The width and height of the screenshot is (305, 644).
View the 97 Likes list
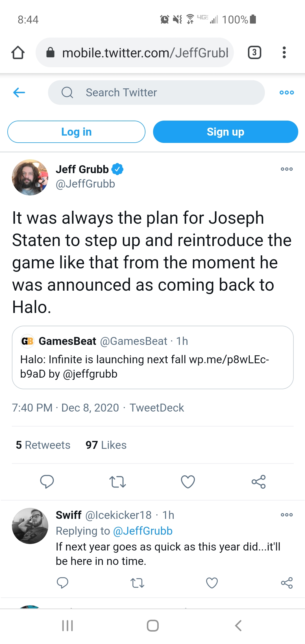[106, 445]
